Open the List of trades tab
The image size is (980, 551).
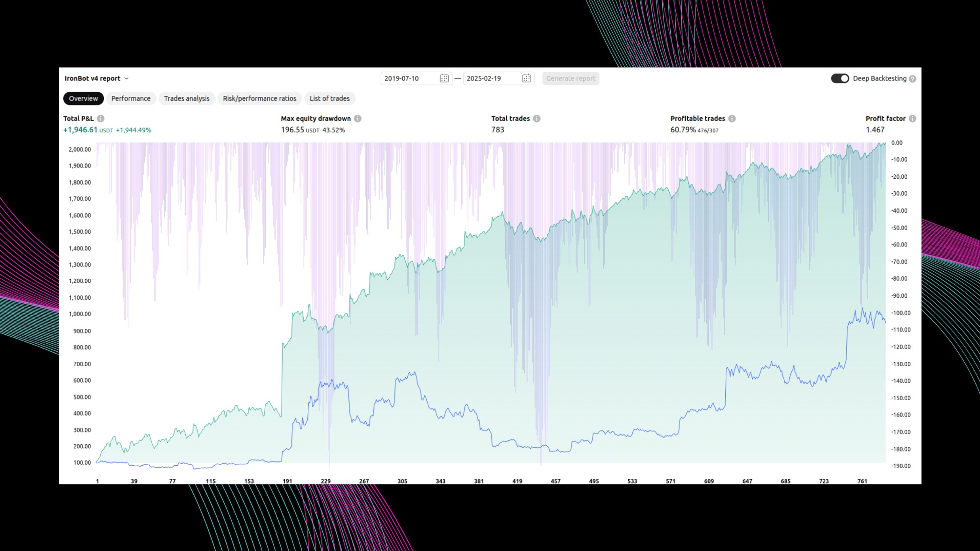330,98
